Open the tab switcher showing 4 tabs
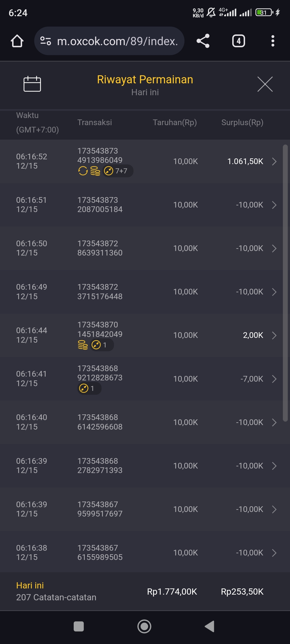The image size is (290, 644). click(238, 41)
